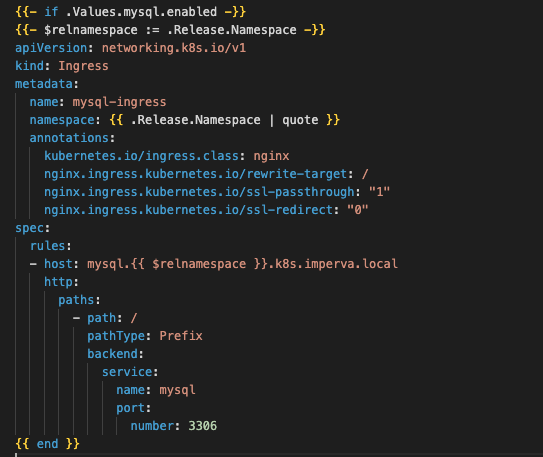Click the "http" key
The height and width of the screenshot is (457, 543).
58,282
